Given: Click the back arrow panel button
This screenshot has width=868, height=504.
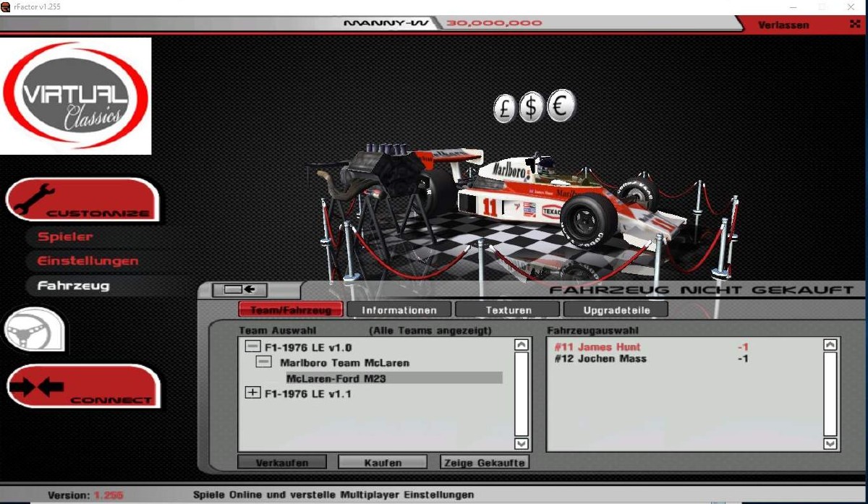Looking at the screenshot, I should click(x=239, y=290).
